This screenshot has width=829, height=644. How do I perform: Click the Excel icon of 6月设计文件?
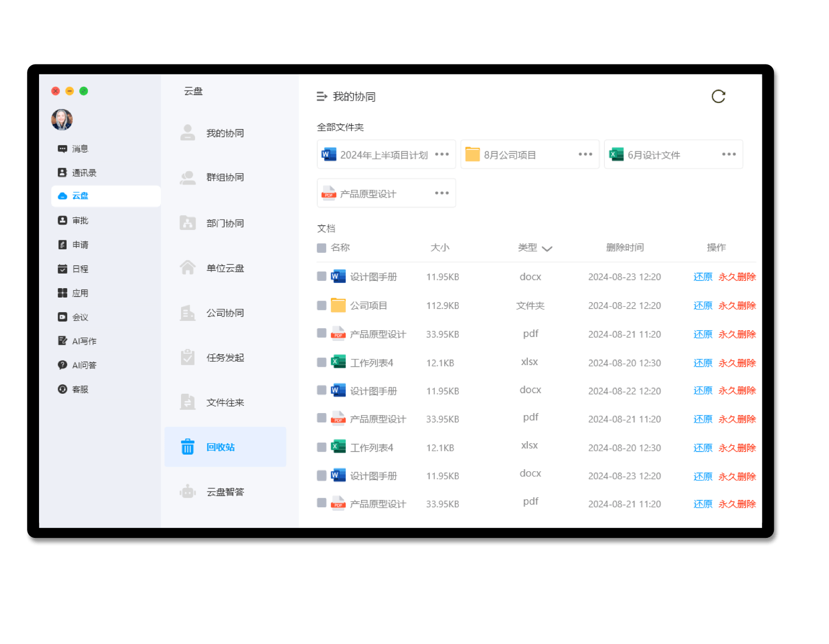(x=616, y=154)
